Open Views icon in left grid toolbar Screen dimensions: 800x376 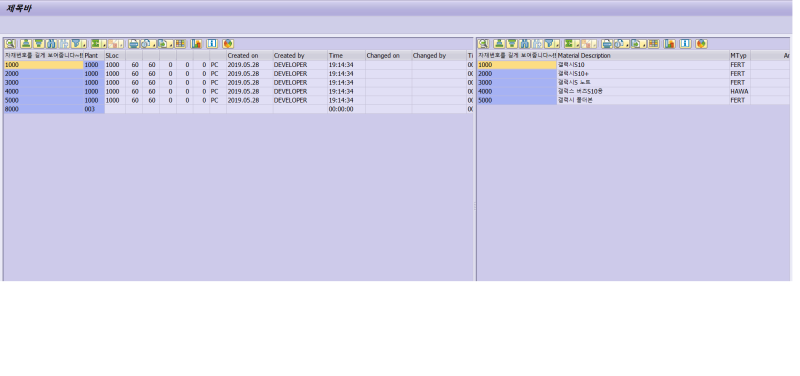146,44
